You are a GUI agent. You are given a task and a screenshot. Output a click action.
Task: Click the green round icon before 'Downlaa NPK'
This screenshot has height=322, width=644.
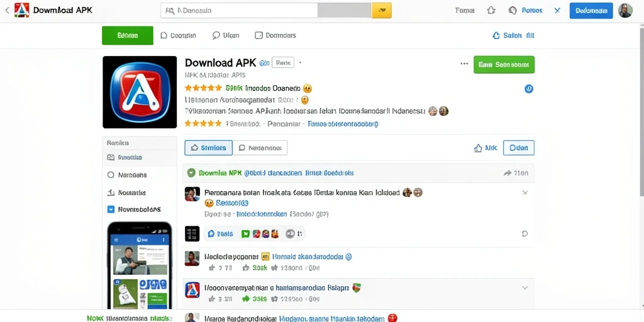(191, 173)
